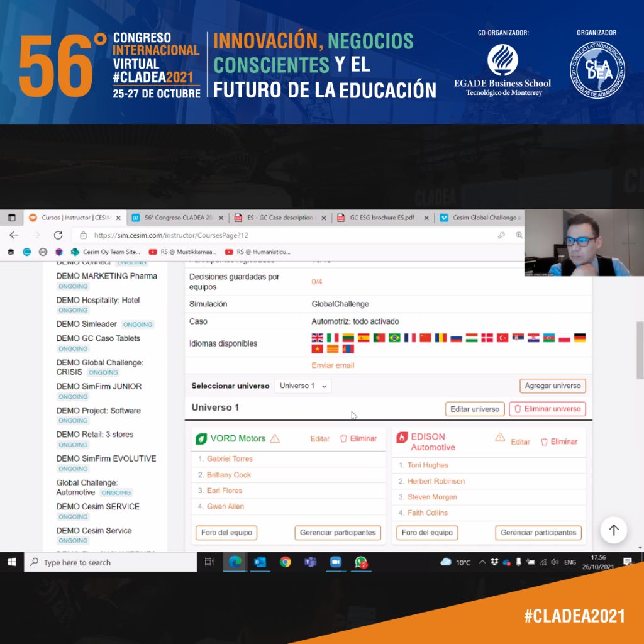Click the scroll-to-top arrow button

point(613,530)
